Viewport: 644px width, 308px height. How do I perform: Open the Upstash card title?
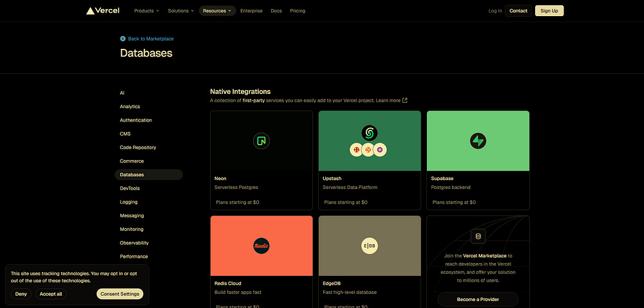click(332, 178)
